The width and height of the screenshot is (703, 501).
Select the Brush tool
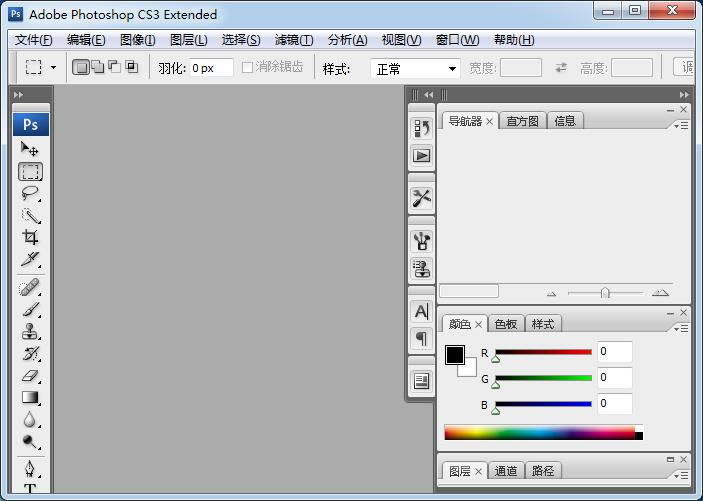click(30, 310)
